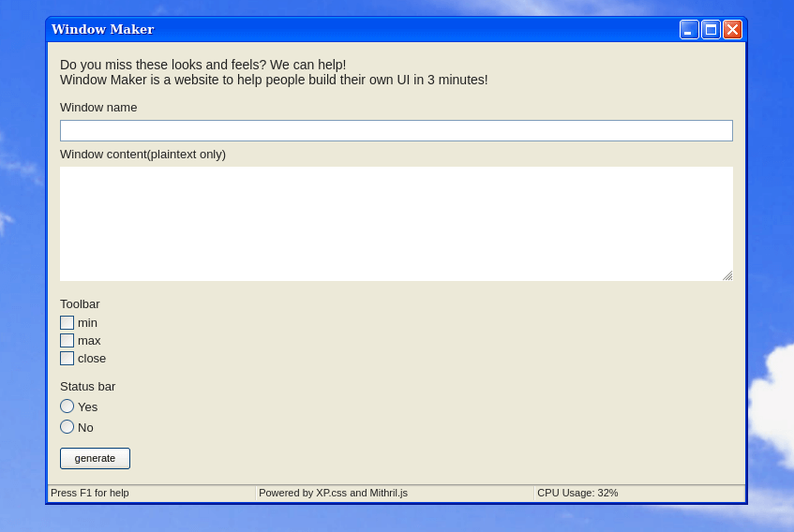
Task: Click the Status bar section heading
Action: (87, 387)
